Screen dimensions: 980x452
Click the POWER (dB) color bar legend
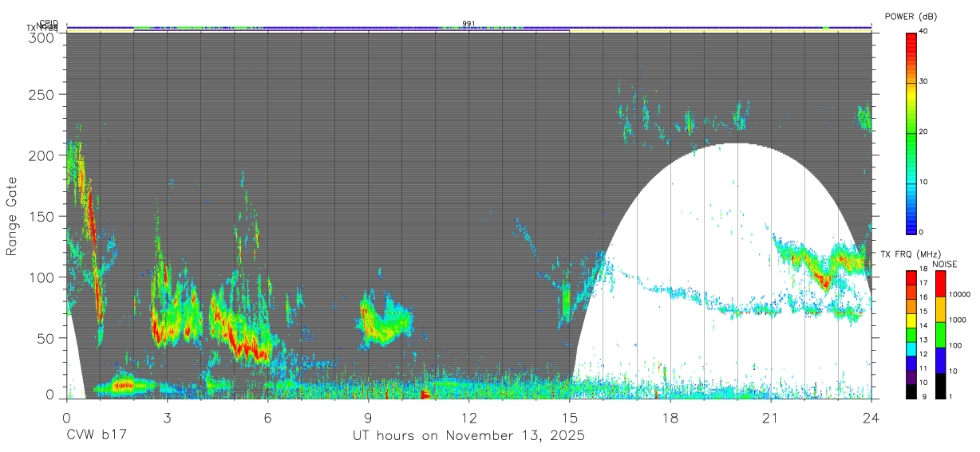coord(911,132)
